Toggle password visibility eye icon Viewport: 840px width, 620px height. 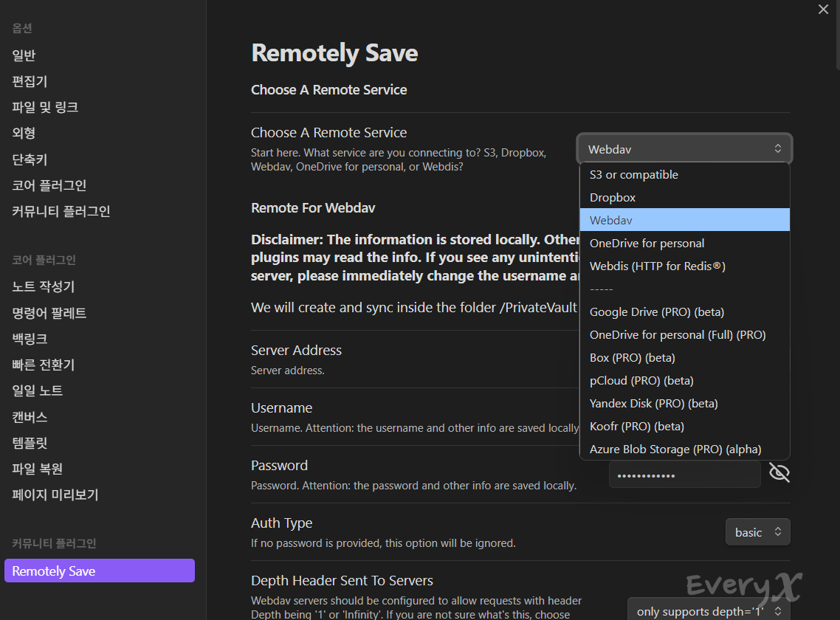click(x=779, y=472)
